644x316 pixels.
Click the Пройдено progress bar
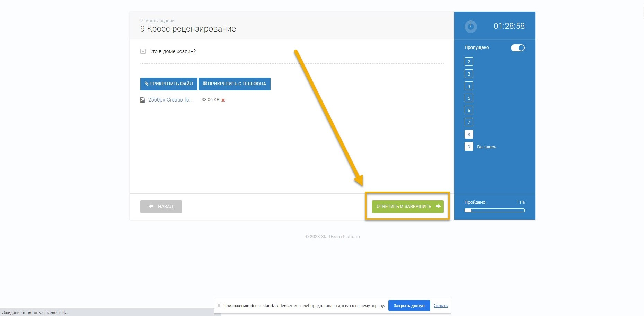click(494, 210)
